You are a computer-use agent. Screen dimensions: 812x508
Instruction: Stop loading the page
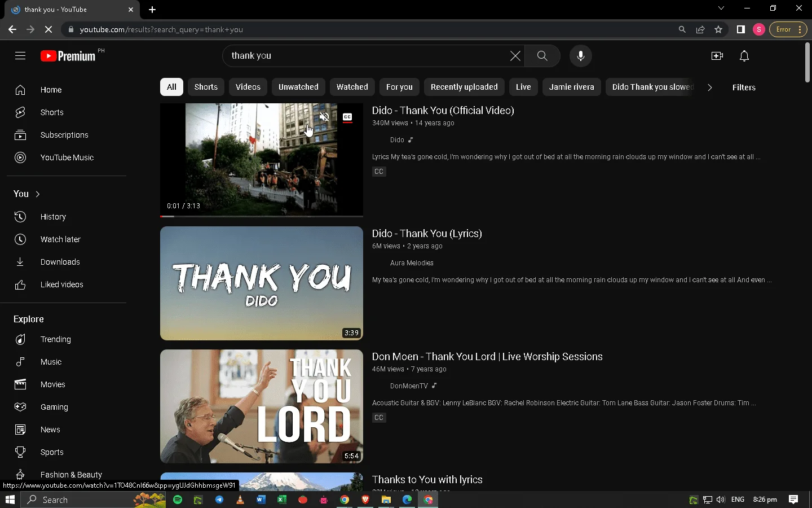click(x=48, y=29)
